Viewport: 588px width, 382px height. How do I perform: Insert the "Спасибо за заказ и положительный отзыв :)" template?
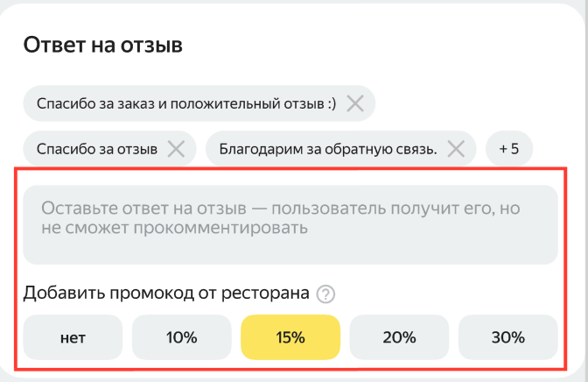[185, 103]
